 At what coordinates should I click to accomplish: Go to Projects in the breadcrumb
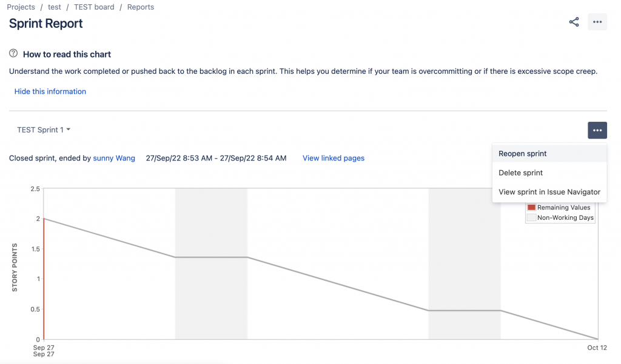click(x=21, y=7)
